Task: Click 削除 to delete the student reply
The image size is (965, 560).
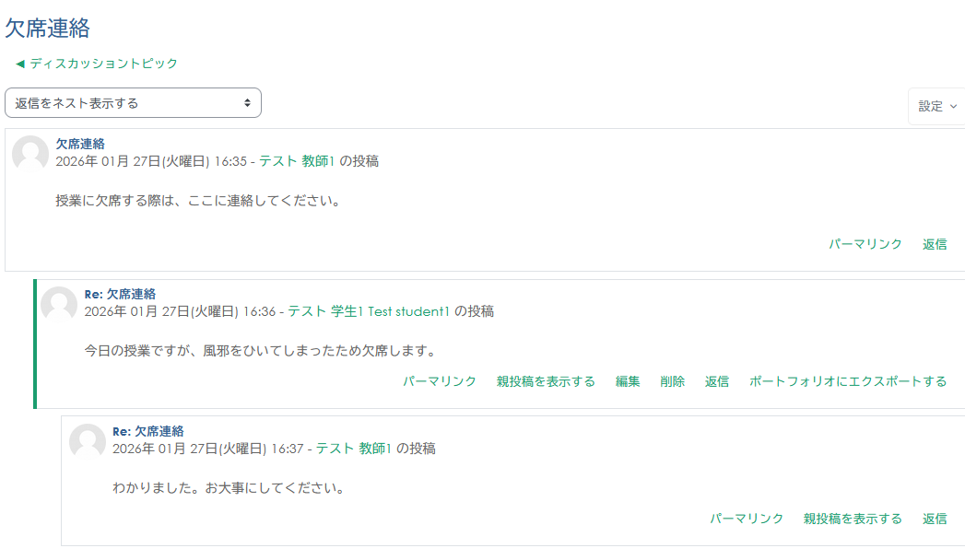Action: point(672,380)
